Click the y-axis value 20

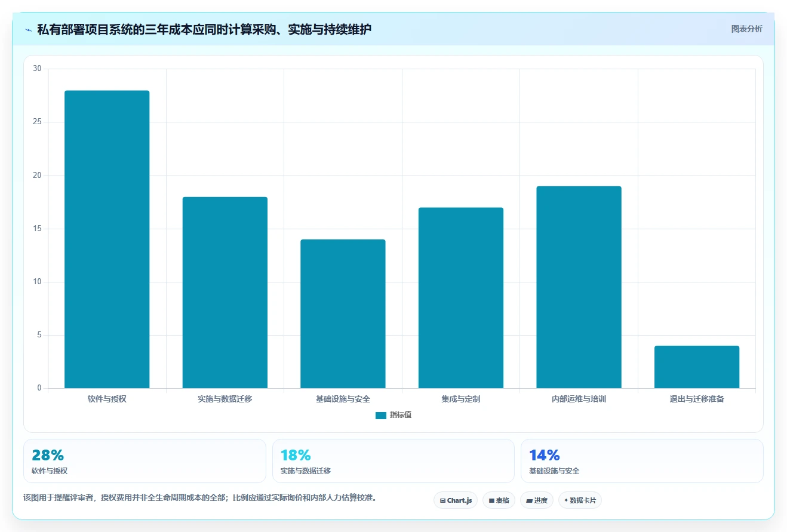click(x=37, y=176)
